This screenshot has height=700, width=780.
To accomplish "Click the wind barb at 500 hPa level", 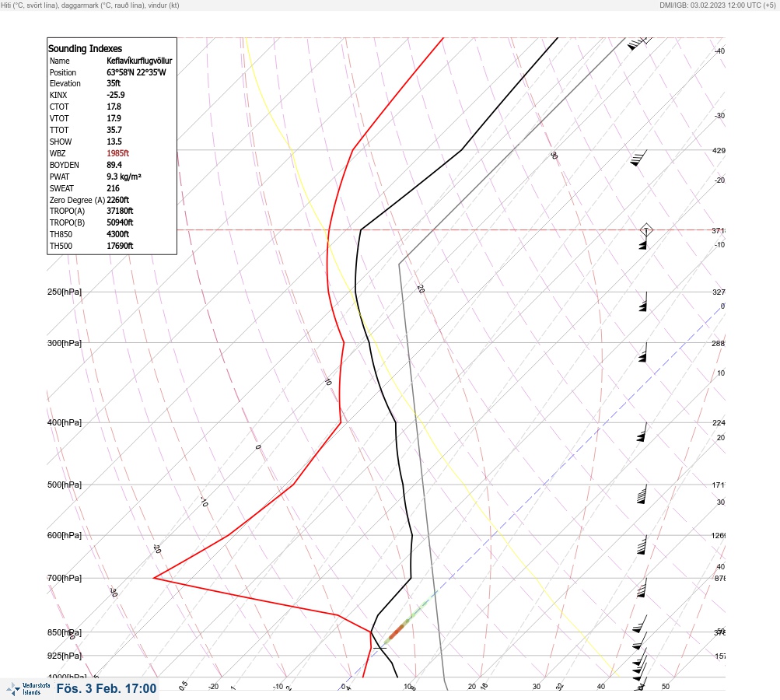I will coord(642,494).
